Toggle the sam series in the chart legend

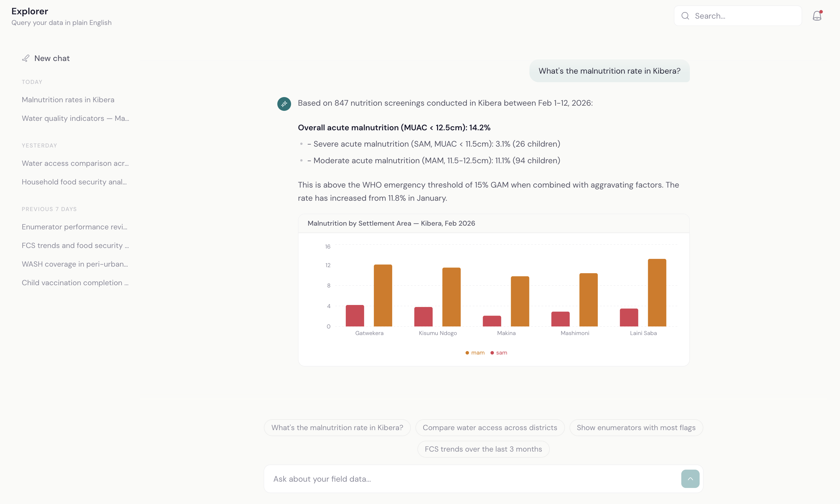click(498, 353)
